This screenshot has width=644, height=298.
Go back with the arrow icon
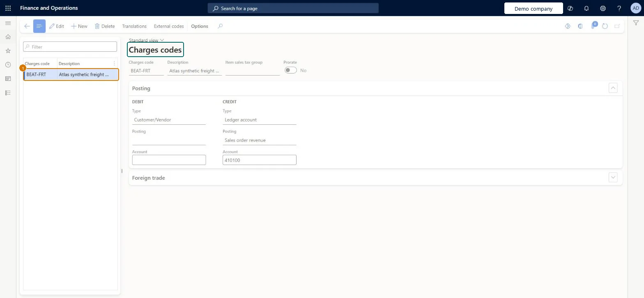pyautogui.click(x=27, y=26)
